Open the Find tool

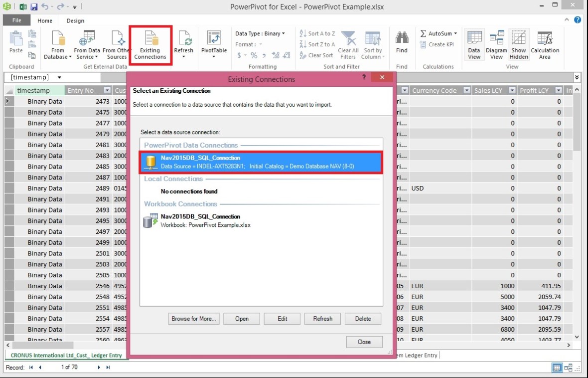point(402,45)
